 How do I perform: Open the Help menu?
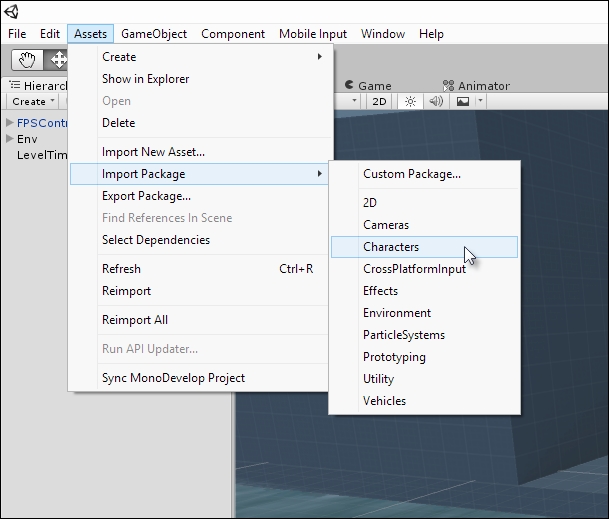pos(431,34)
